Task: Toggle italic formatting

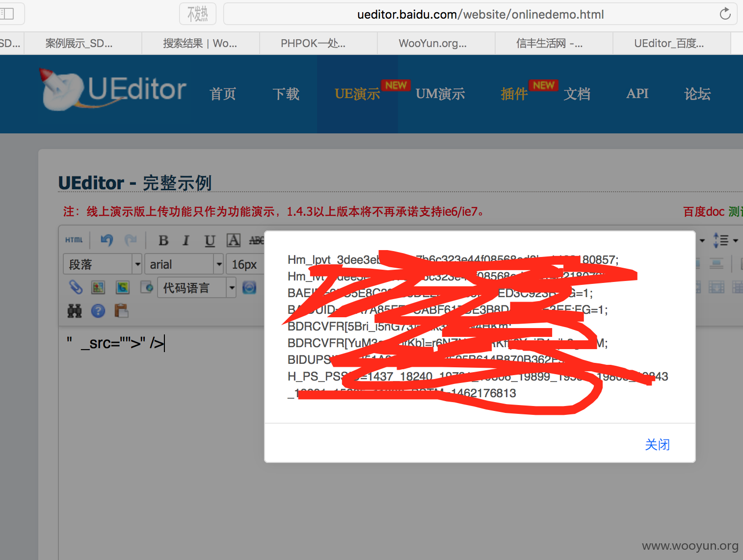Action: tap(186, 240)
